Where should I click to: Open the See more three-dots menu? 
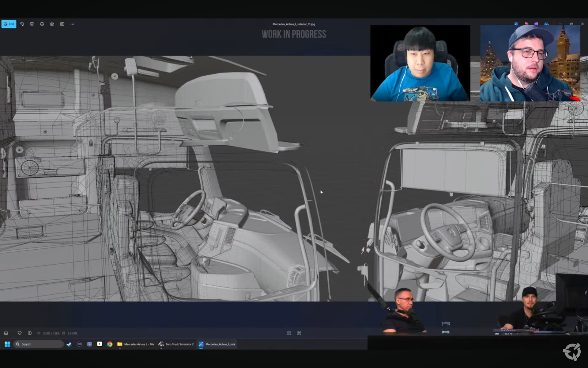(72, 24)
